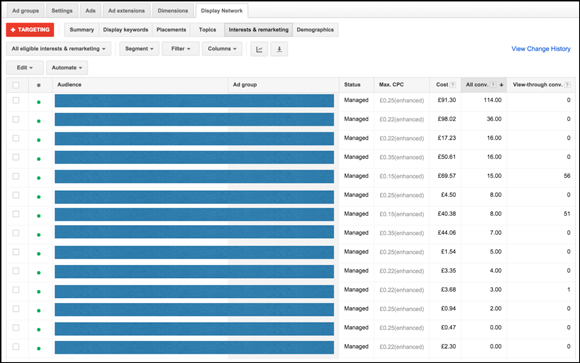This screenshot has height=363, width=580.
Task: Tick checkbox for the £40.38 cost row
Action: coord(16,214)
